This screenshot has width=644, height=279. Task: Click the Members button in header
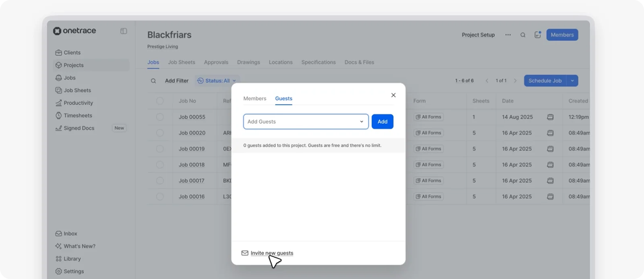(x=562, y=35)
